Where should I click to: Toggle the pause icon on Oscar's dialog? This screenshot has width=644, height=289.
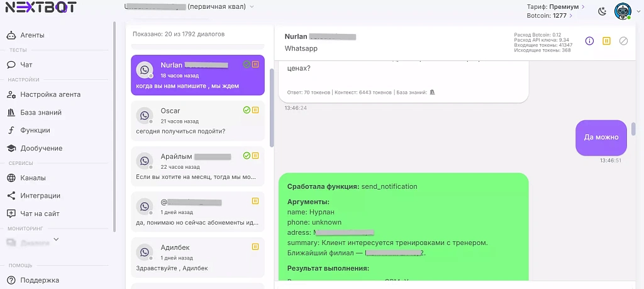pyautogui.click(x=255, y=110)
